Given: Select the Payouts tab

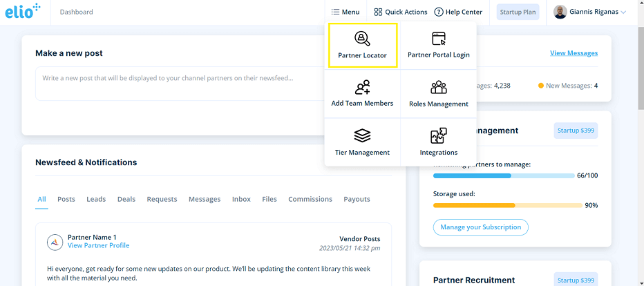Looking at the screenshot, I should (357, 199).
